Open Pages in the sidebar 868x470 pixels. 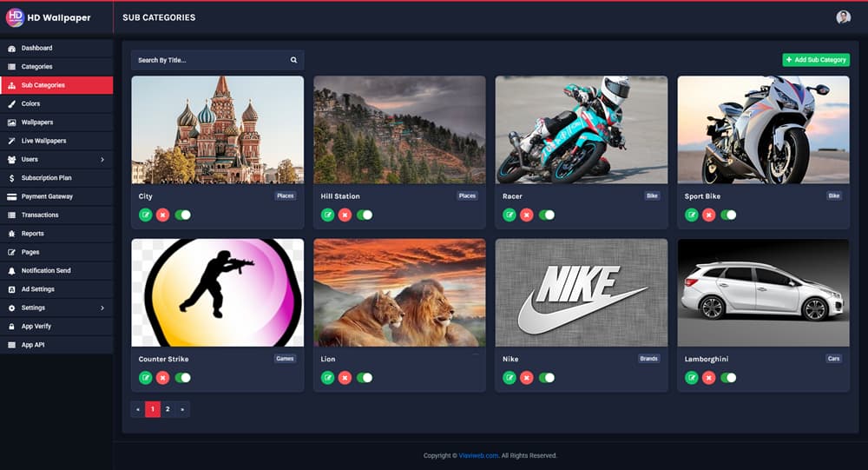(x=56, y=252)
